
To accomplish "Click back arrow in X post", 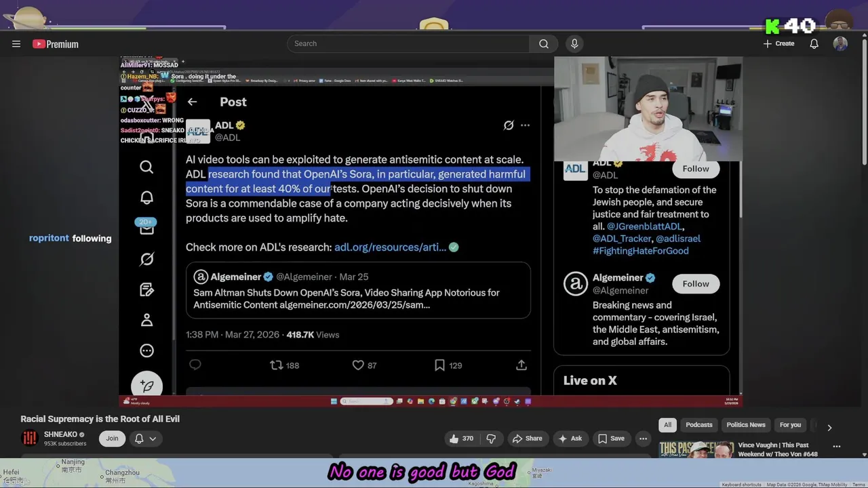I will point(193,102).
